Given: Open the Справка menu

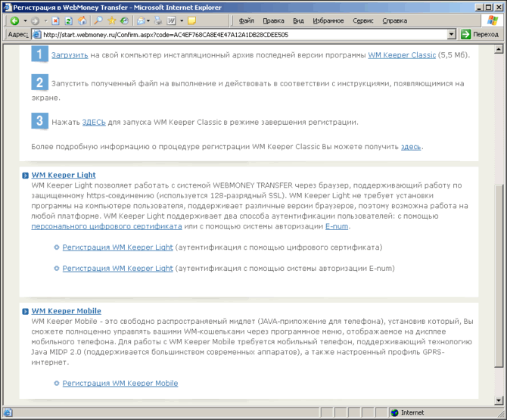Looking at the screenshot, I should [395, 20].
